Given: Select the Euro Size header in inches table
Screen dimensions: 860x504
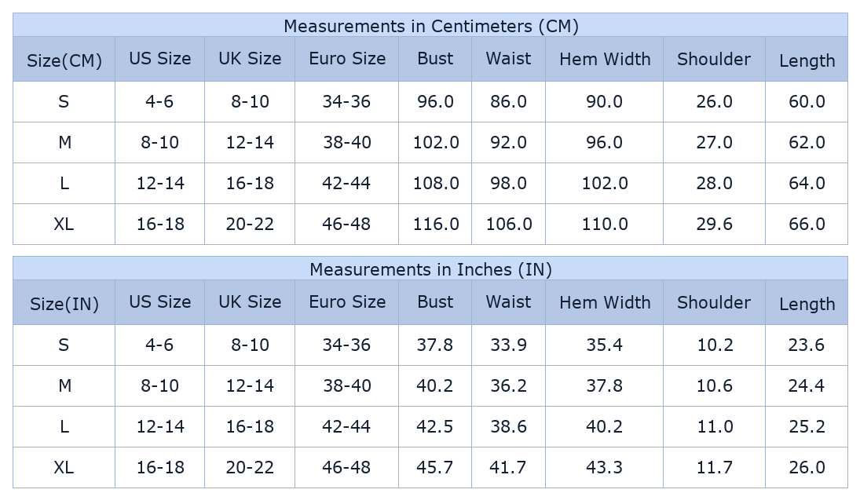Looking at the screenshot, I should 346,302.
